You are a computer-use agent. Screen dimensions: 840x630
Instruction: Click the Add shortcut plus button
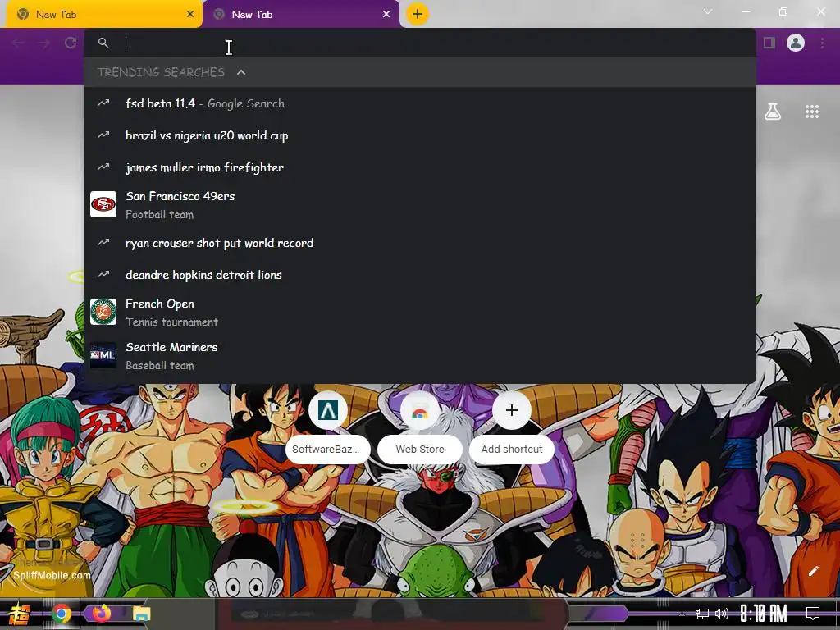(512, 410)
